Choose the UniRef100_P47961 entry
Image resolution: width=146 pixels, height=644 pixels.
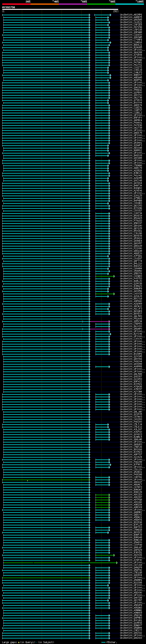click(x=131, y=63)
